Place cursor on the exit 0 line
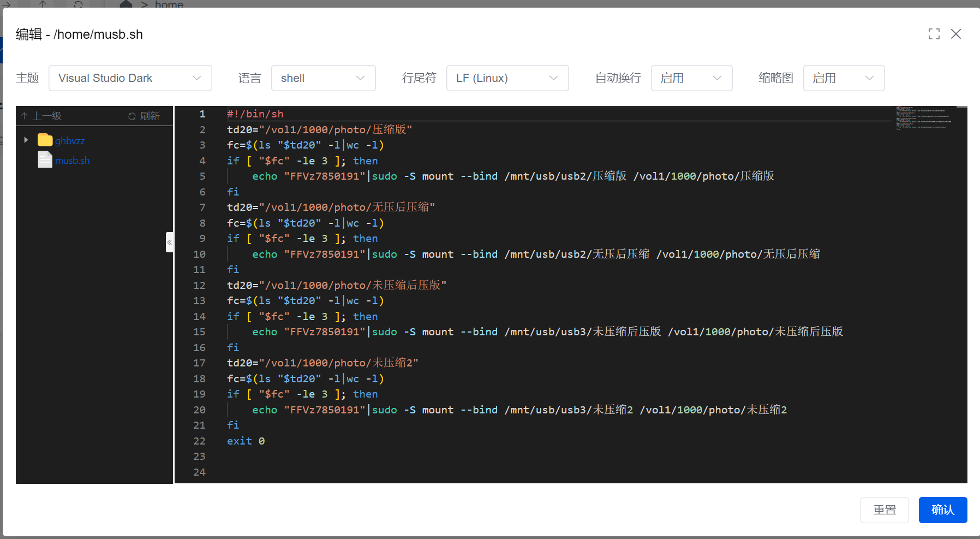This screenshot has height=539, width=980. pyautogui.click(x=246, y=441)
